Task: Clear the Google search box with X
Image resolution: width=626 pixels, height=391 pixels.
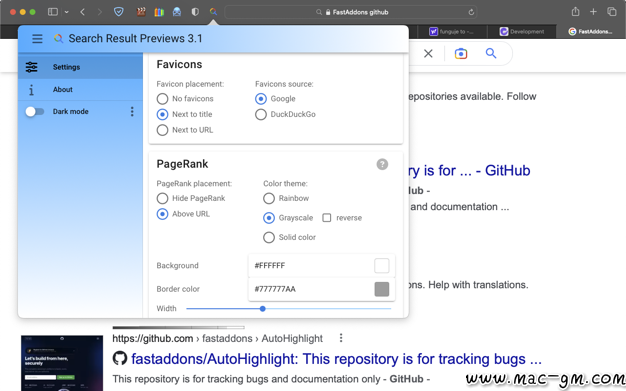Action: (428, 54)
